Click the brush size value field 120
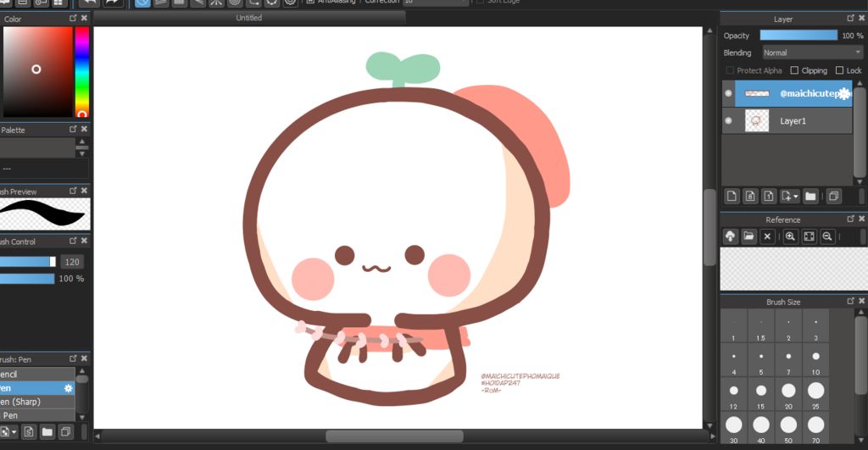 point(72,262)
